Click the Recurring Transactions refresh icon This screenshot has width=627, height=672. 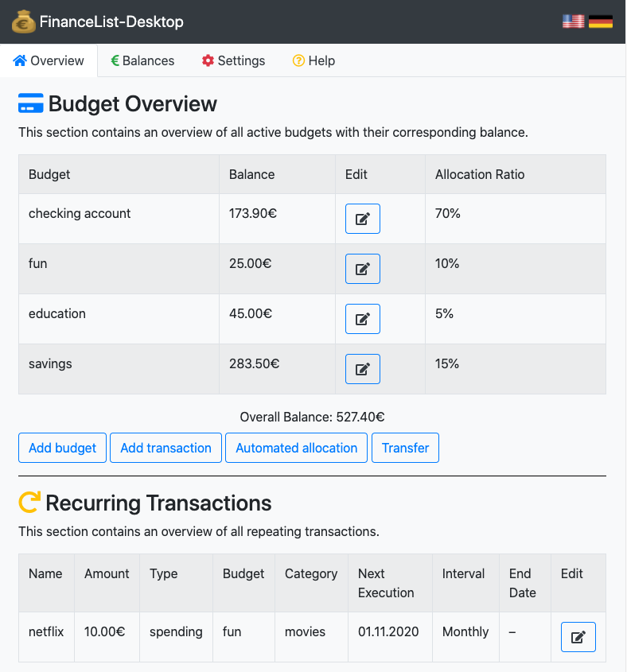pyautogui.click(x=29, y=503)
